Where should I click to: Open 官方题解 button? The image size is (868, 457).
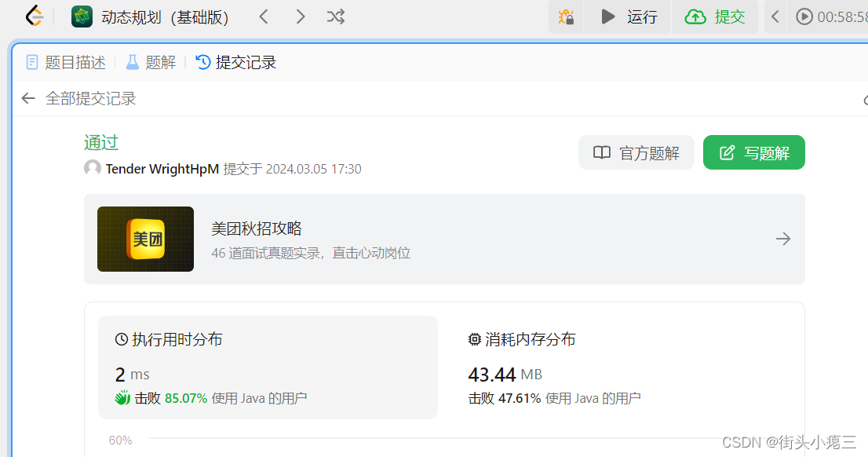tap(636, 152)
